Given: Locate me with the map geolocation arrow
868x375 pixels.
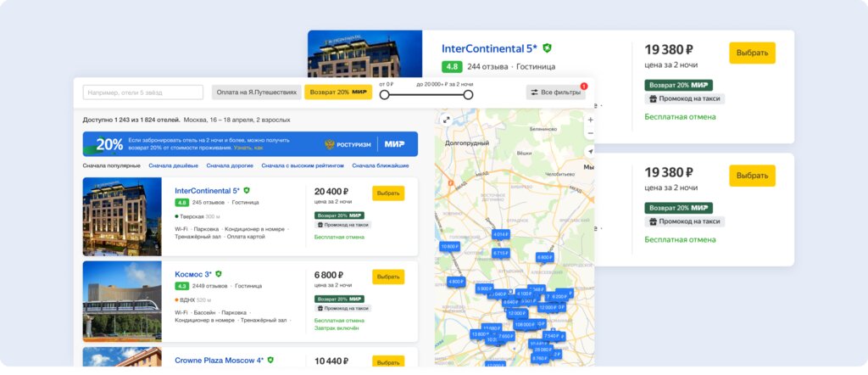Looking at the screenshot, I should click(x=590, y=151).
